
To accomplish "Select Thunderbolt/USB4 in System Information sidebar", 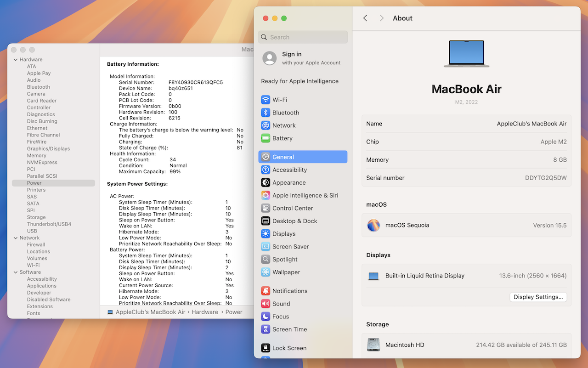I will tap(49, 224).
